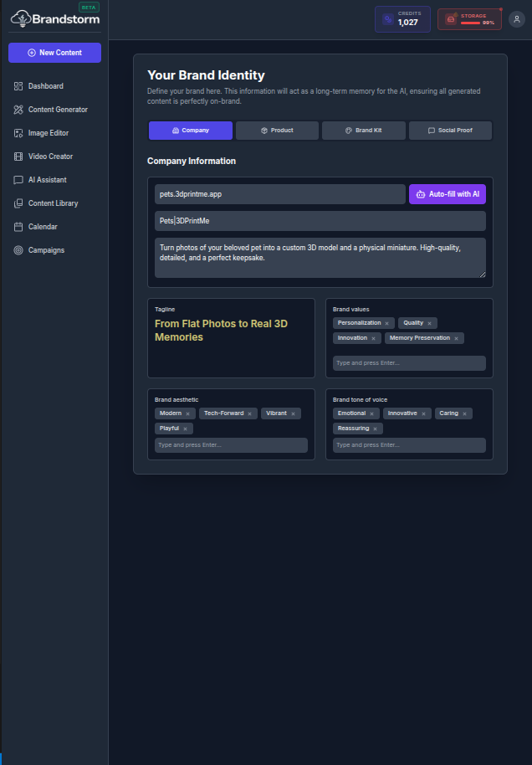532x765 pixels.
Task: Click the Content Library icon
Action: click(x=18, y=203)
